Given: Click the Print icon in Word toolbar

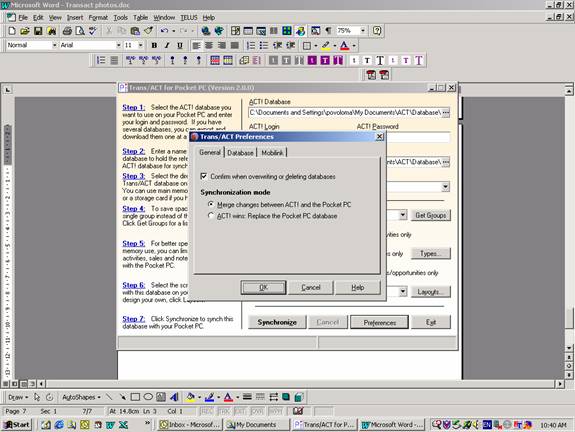Looking at the screenshot, I should [x=67, y=31].
